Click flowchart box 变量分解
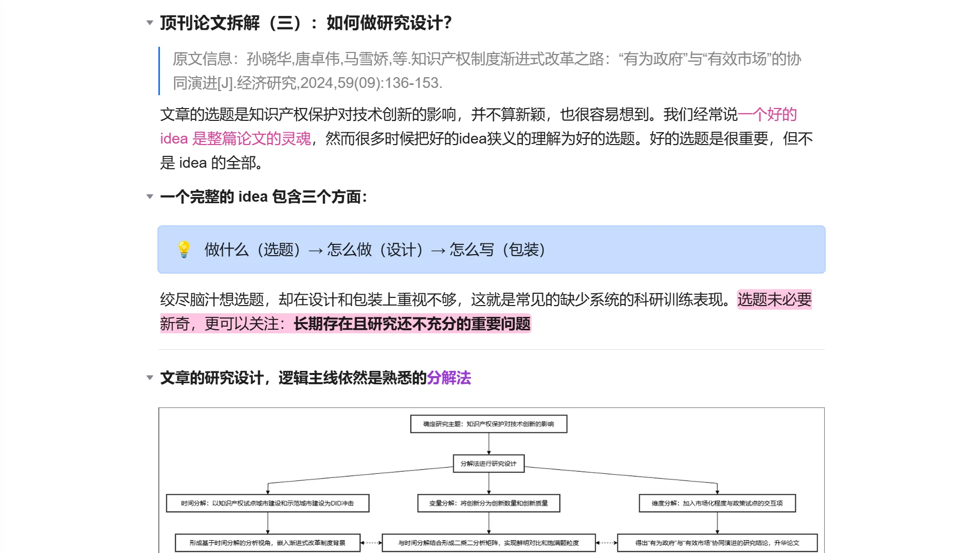980x553 pixels. point(488,503)
